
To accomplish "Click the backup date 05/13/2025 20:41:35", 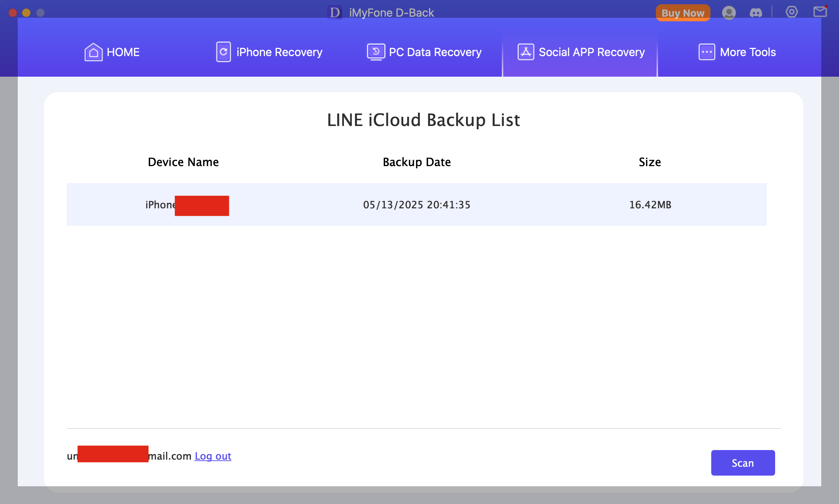I will [417, 205].
